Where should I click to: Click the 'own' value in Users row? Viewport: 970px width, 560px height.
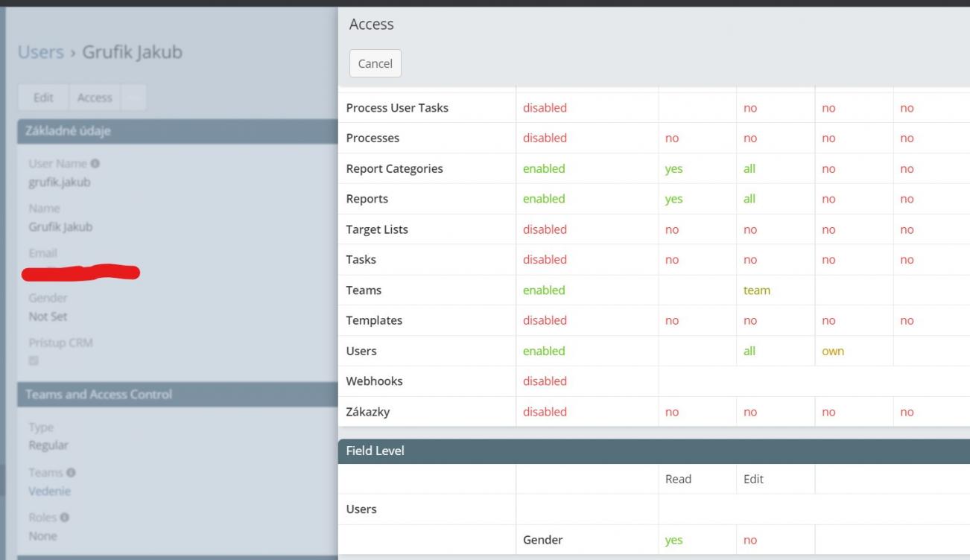tap(832, 351)
